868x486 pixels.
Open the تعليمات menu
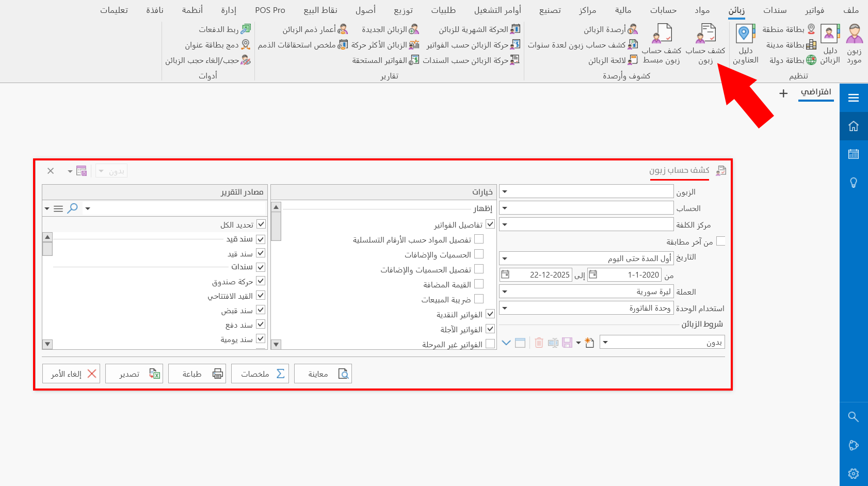[x=115, y=10]
